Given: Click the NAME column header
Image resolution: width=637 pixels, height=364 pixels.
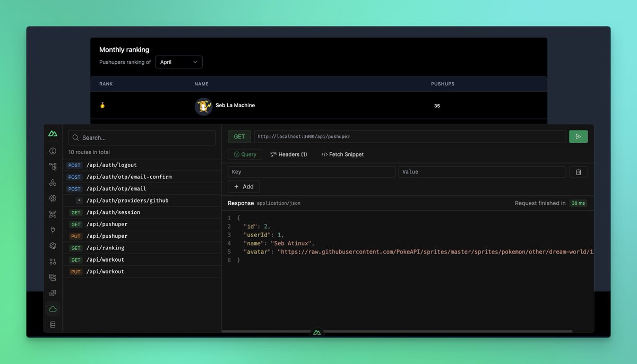Looking at the screenshot, I should [202, 84].
